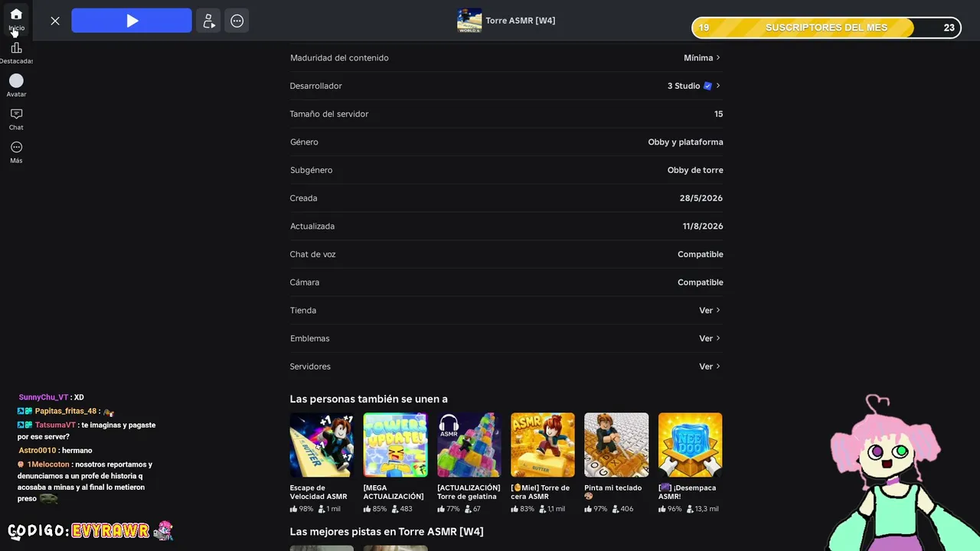Click the created date "28/5/2026"

[701, 198]
